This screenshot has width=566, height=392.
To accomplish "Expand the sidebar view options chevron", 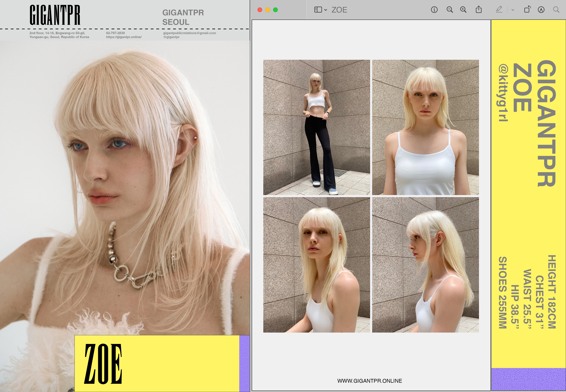I will (325, 10).
